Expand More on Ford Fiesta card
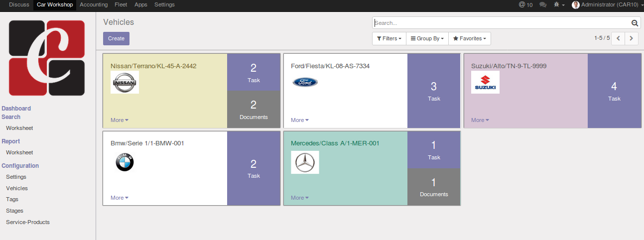 pyautogui.click(x=300, y=120)
